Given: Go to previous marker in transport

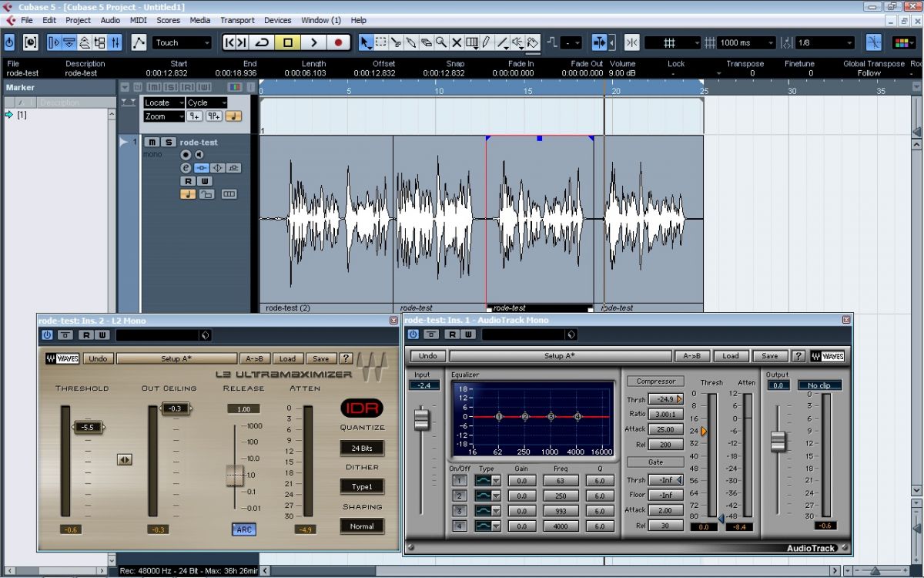Looking at the screenshot, I should click(229, 42).
